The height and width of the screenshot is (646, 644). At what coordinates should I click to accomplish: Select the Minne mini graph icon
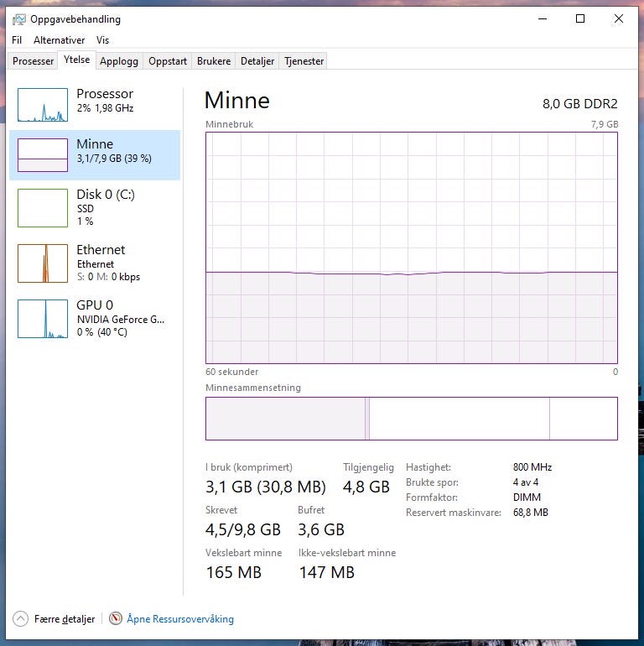(x=43, y=155)
